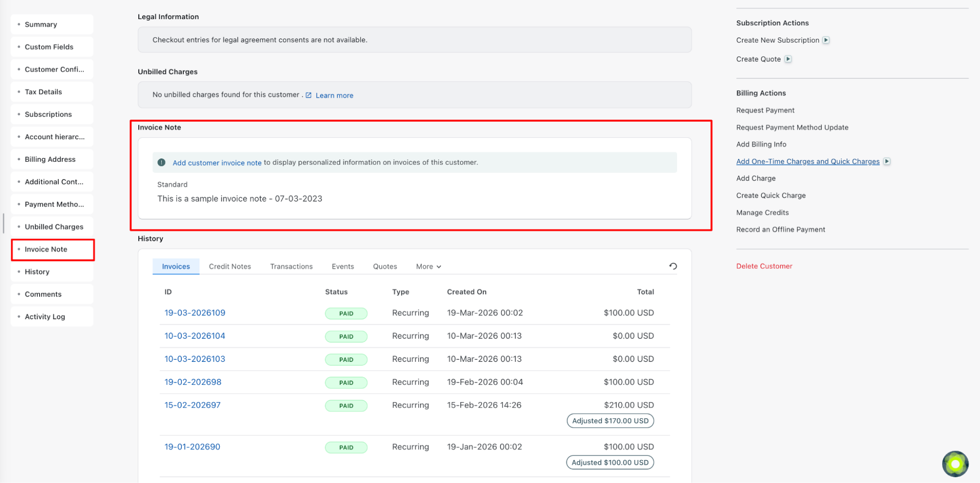The width and height of the screenshot is (980, 483).
Task: Open the Transactions tab
Action: tap(291, 267)
